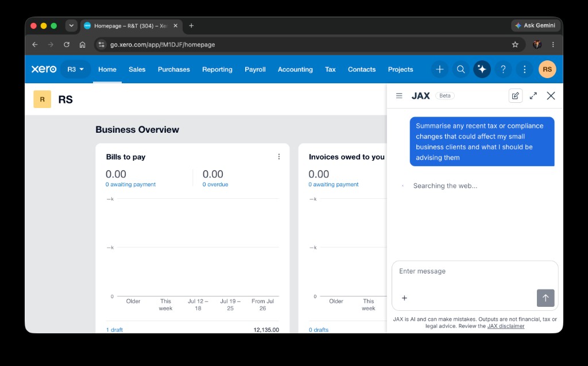
Task: Click the Searching the web status text
Action: pos(445,186)
